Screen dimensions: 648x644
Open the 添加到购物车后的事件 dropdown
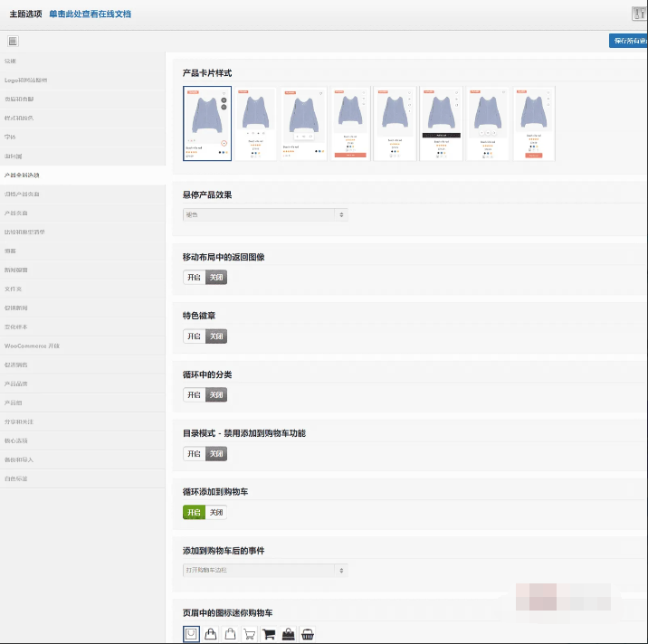pyautogui.click(x=265, y=570)
